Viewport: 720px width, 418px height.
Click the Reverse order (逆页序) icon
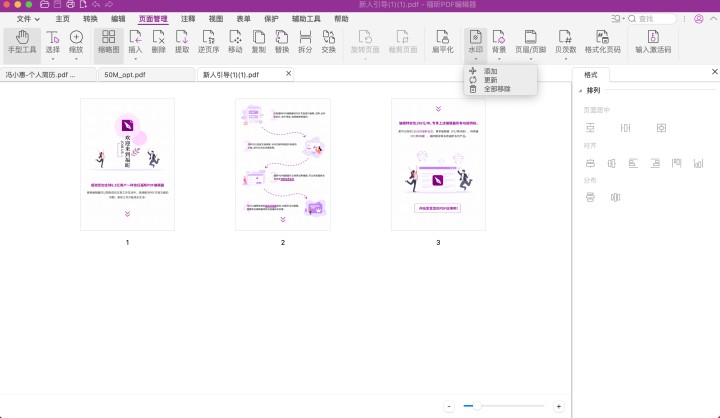coord(210,41)
